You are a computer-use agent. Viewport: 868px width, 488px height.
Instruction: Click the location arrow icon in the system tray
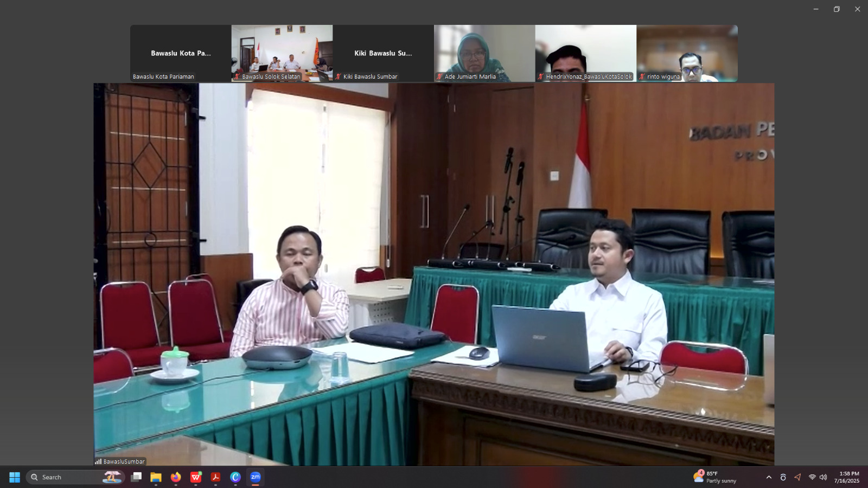[x=797, y=477]
